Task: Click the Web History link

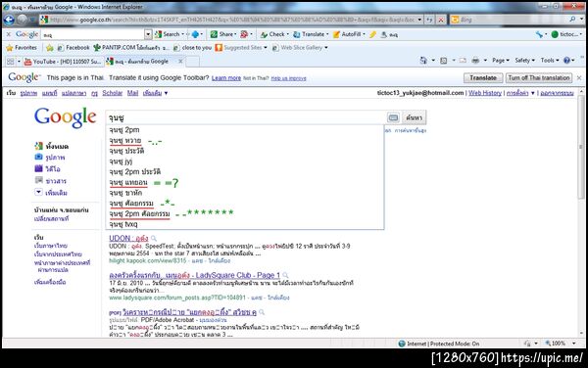Action: tap(485, 93)
